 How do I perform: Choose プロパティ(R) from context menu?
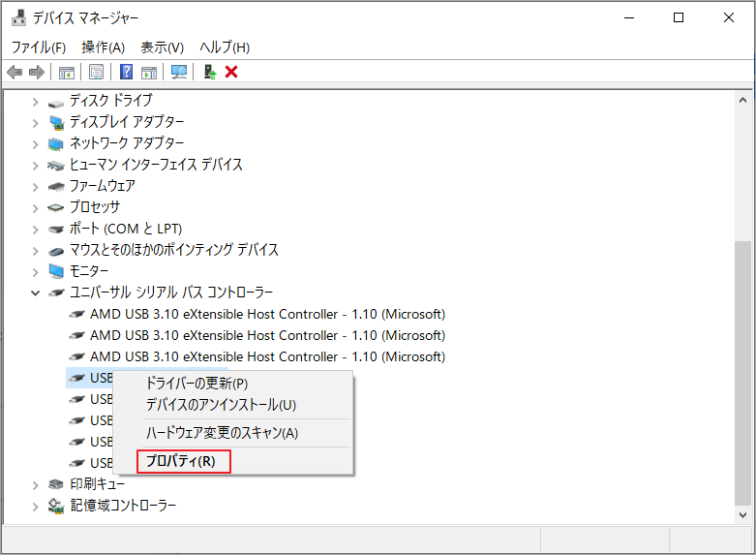[233, 461]
